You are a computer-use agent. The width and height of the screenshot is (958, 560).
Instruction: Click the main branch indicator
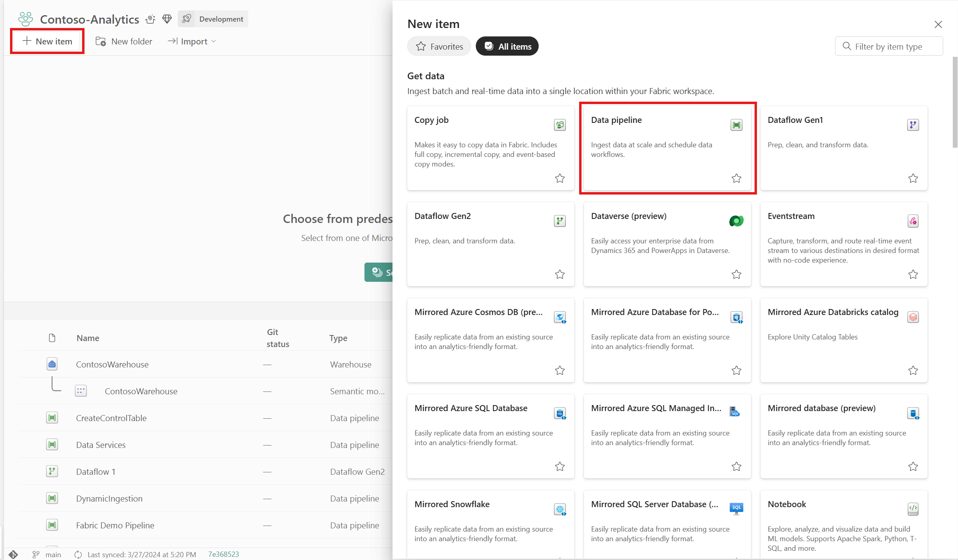pos(47,554)
